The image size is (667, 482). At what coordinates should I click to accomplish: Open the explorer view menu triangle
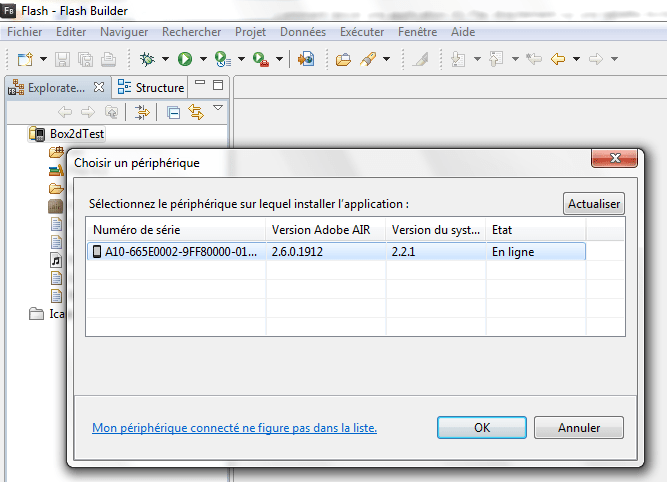[218, 108]
